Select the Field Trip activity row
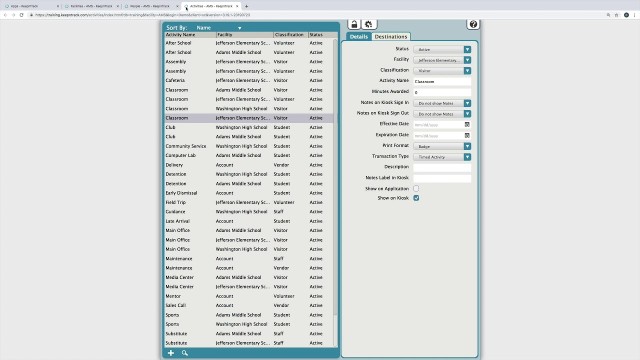Screen dimensions: 640x360 (x=249, y=202)
